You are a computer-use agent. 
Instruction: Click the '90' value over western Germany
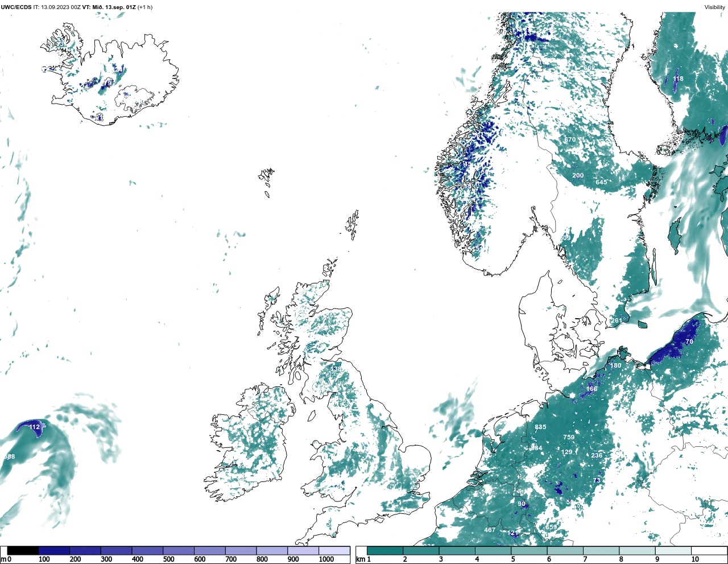click(522, 504)
